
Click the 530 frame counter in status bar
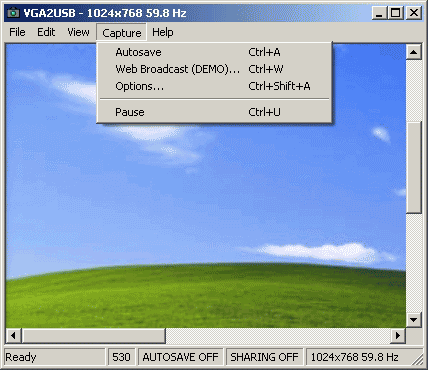(x=121, y=357)
